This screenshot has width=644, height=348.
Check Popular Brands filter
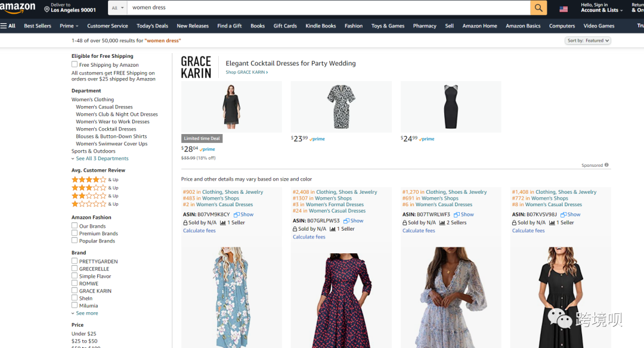pyautogui.click(x=75, y=241)
